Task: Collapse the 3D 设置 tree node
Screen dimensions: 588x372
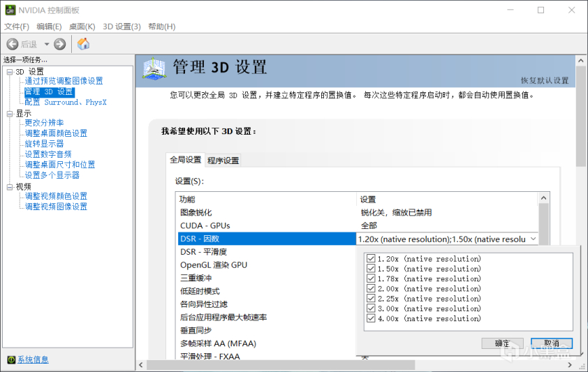Action: coord(10,72)
